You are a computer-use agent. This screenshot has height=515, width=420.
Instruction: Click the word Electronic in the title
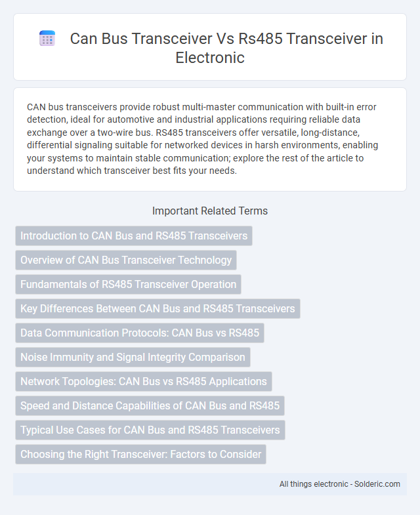[x=210, y=58]
